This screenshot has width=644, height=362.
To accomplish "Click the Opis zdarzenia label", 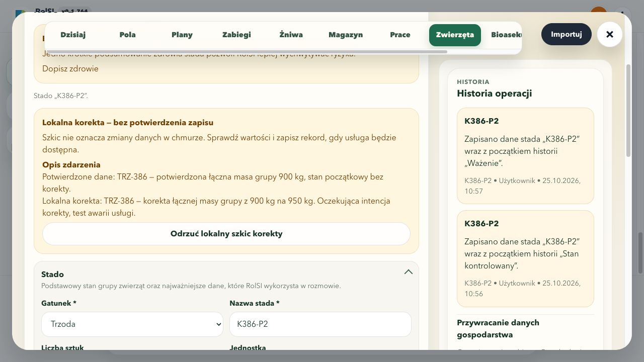I will coord(71,165).
